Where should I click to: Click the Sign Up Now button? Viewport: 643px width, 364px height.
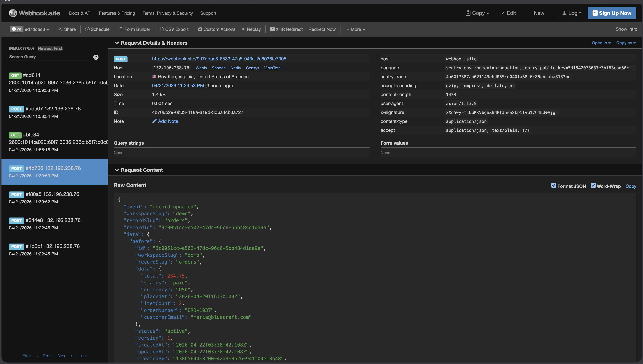pyautogui.click(x=612, y=13)
